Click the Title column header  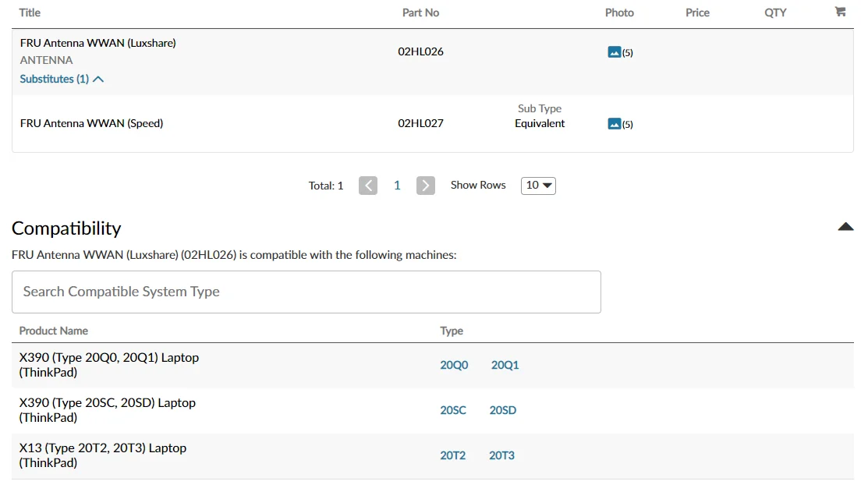tap(30, 12)
